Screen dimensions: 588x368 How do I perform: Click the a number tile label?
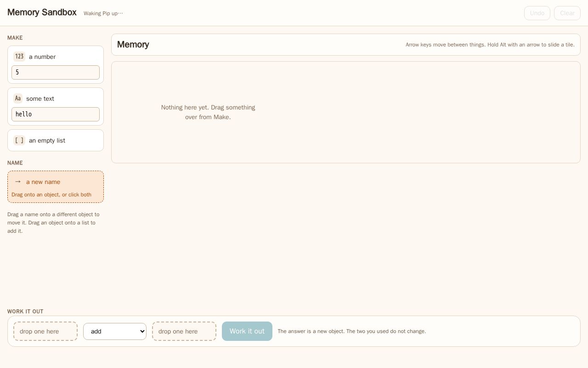(42, 57)
